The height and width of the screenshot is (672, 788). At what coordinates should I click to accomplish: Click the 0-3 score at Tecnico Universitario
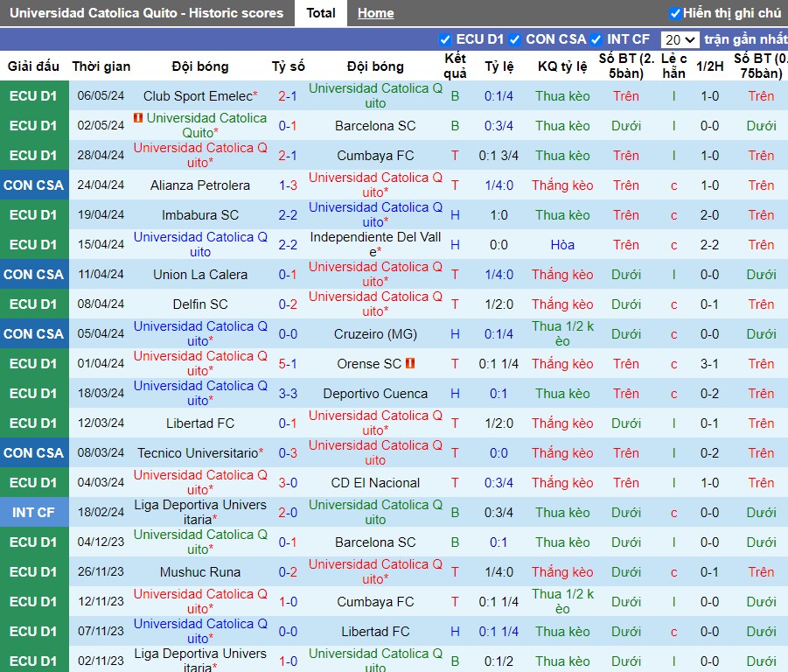288,453
